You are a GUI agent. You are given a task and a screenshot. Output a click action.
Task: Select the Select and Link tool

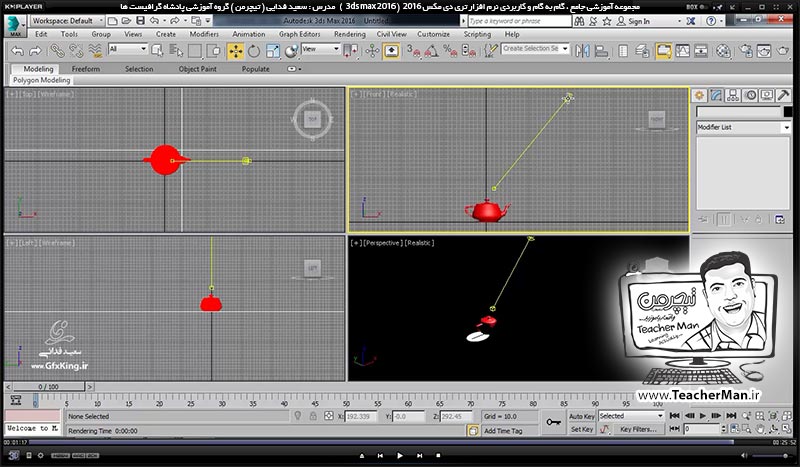tap(57, 51)
